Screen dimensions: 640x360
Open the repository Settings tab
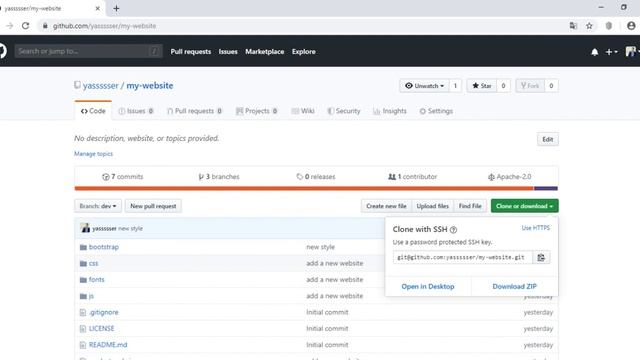tap(436, 111)
